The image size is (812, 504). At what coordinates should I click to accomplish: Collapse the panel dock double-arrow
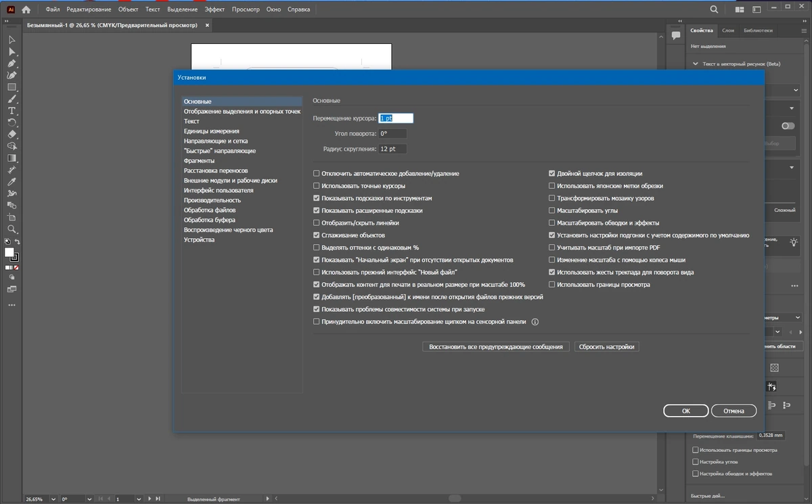coord(804,22)
